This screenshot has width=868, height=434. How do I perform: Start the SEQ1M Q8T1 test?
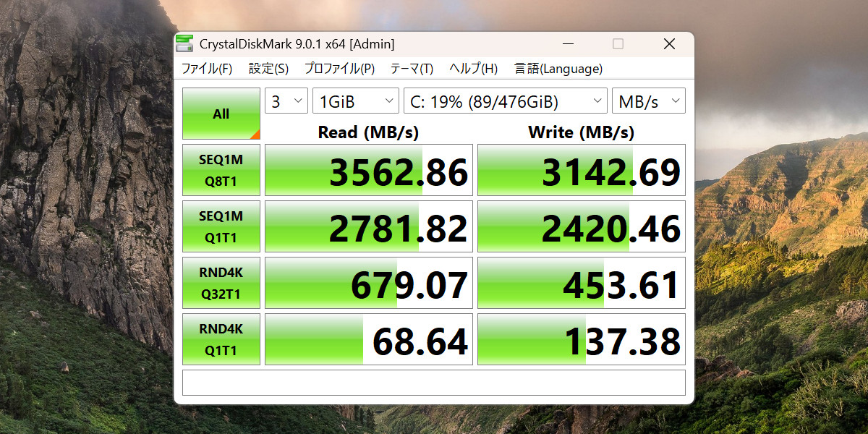[x=221, y=170]
